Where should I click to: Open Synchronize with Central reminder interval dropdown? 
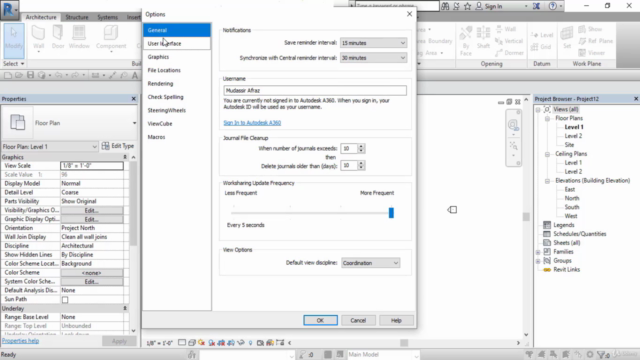(x=373, y=58)
